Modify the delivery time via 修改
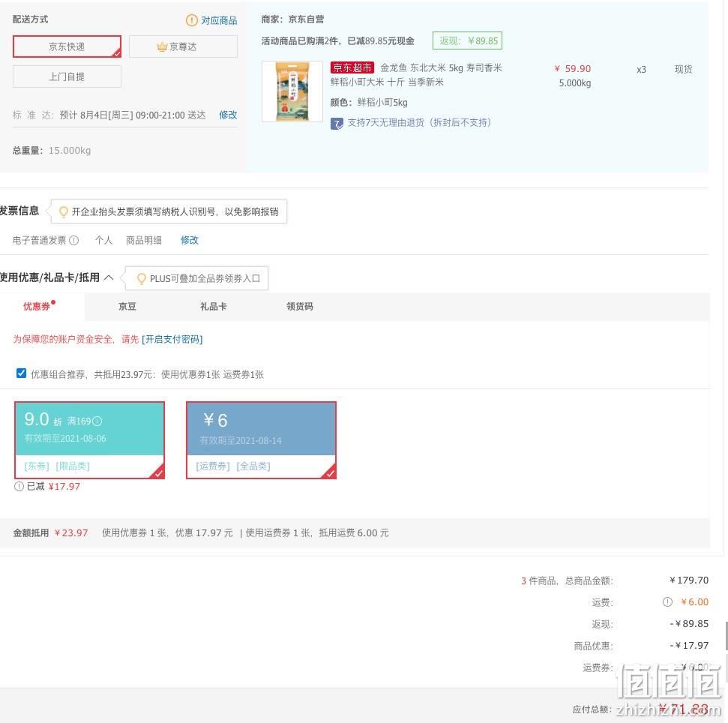 pyautogui.click(x=228, y=115)
